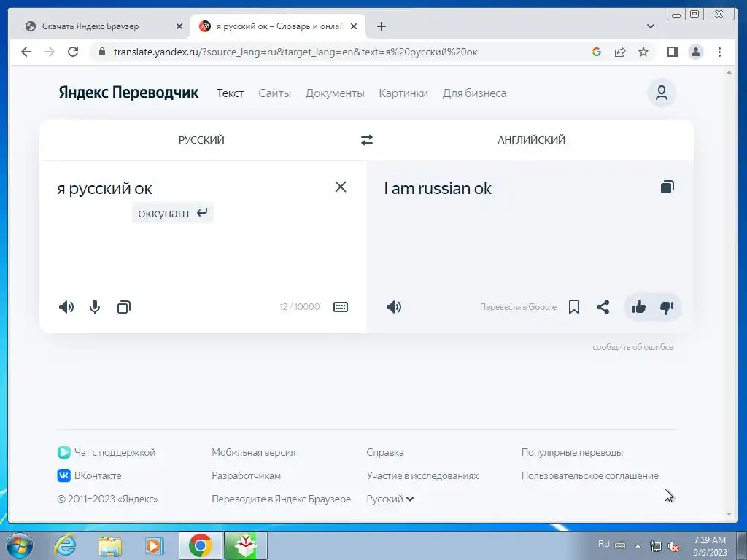Open Windows Start menu
Image resolution: width=747 pixels, height=560 pixels.
pos(19,545)
